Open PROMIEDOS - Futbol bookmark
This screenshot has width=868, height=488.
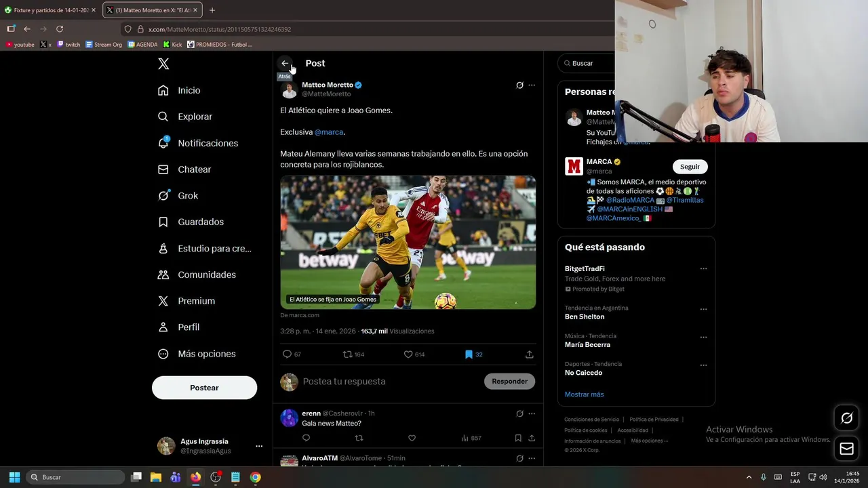[220, 45]
